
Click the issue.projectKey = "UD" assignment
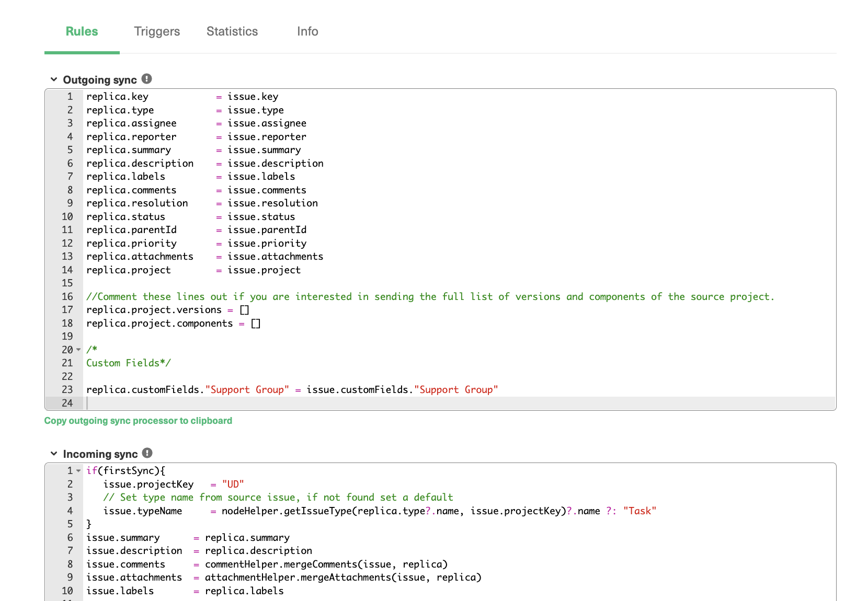pos(174,484)
